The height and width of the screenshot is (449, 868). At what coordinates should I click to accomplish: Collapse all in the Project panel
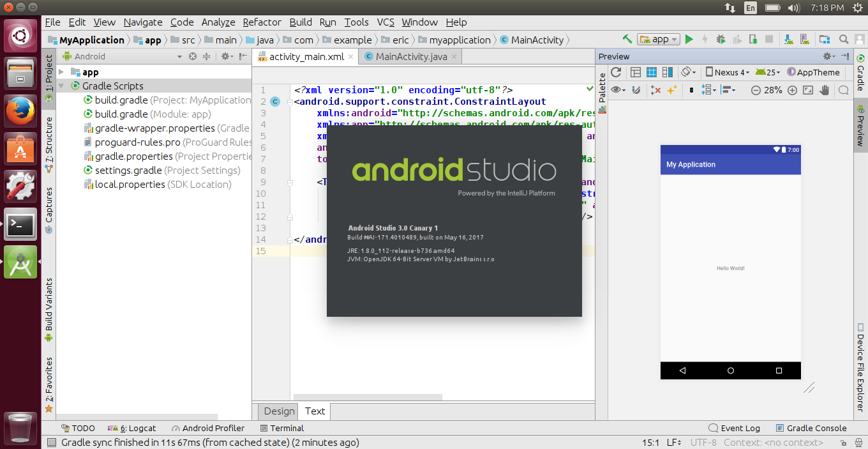pyautogui.click(x=207, y=56)
